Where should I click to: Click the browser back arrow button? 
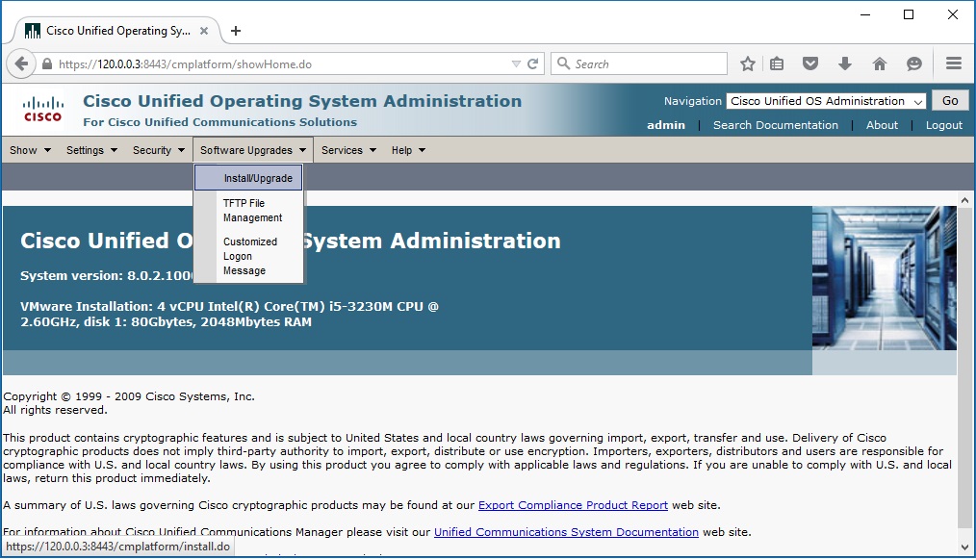click(x=21, y=64)
